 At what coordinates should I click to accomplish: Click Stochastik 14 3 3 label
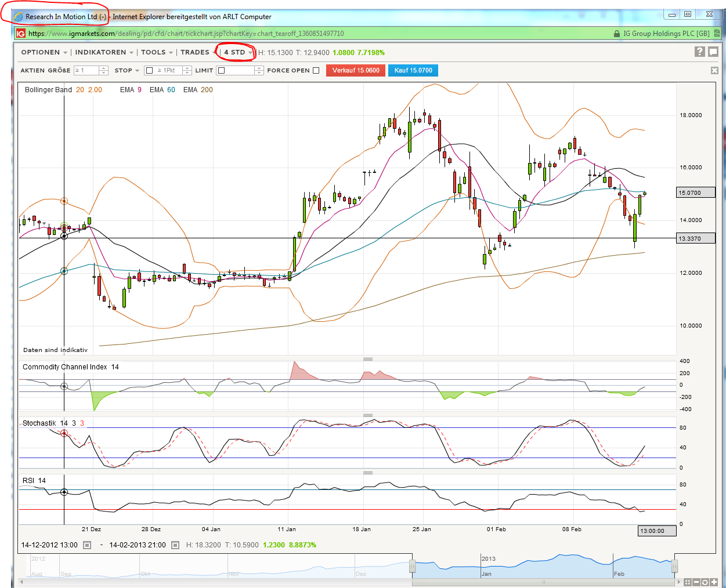[x=53, y=423]
